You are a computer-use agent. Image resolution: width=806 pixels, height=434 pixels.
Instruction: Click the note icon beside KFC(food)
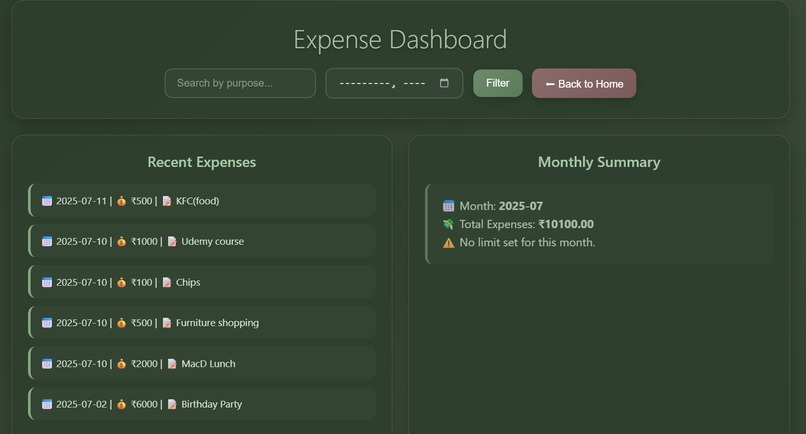click(167, 201)
